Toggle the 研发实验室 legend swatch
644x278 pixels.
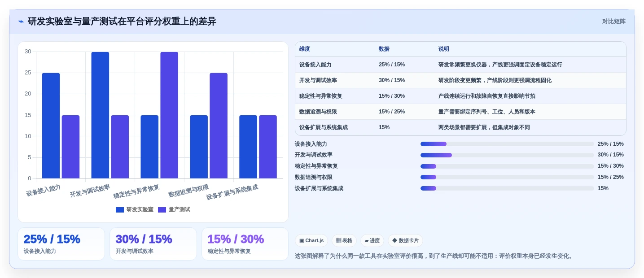tap(120, 210)
